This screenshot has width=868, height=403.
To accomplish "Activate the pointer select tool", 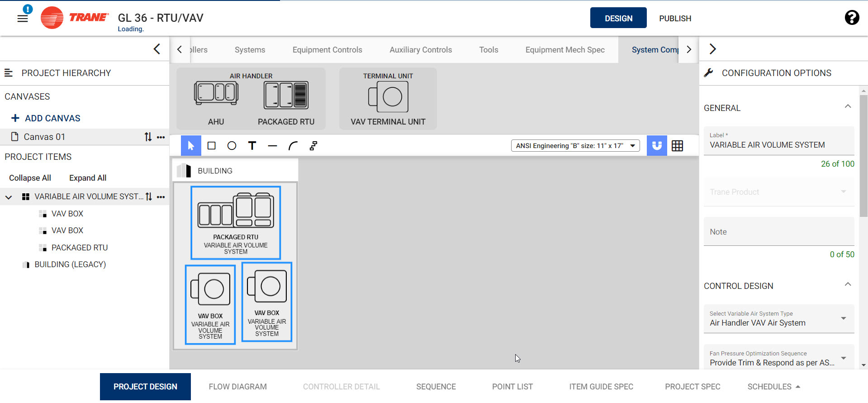I will 191,146.
